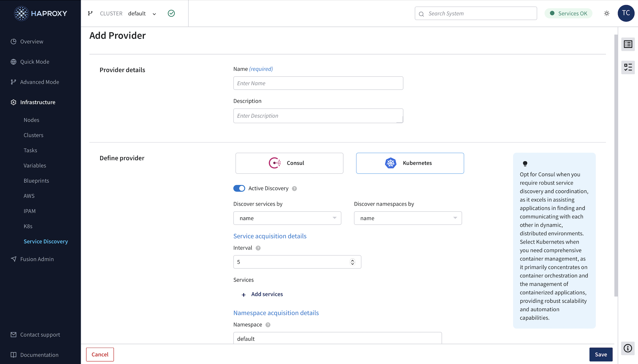Click the Fusion Admin paper plane icon
Screen dimensions: 638x364
pyautogui.click(x=13, y=259)
